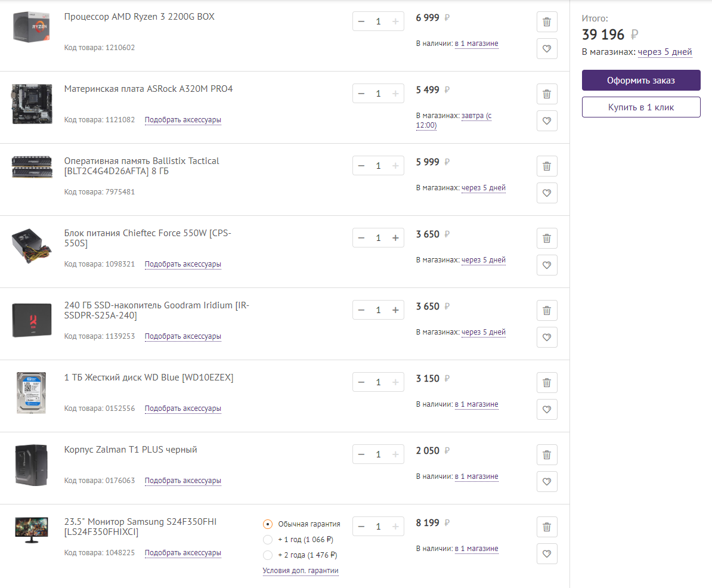The image size is (712, 588).
Task: Add Samsung S24F350FHI monitor to favorites
Action: pyautogui.click(x=547, y=553)
